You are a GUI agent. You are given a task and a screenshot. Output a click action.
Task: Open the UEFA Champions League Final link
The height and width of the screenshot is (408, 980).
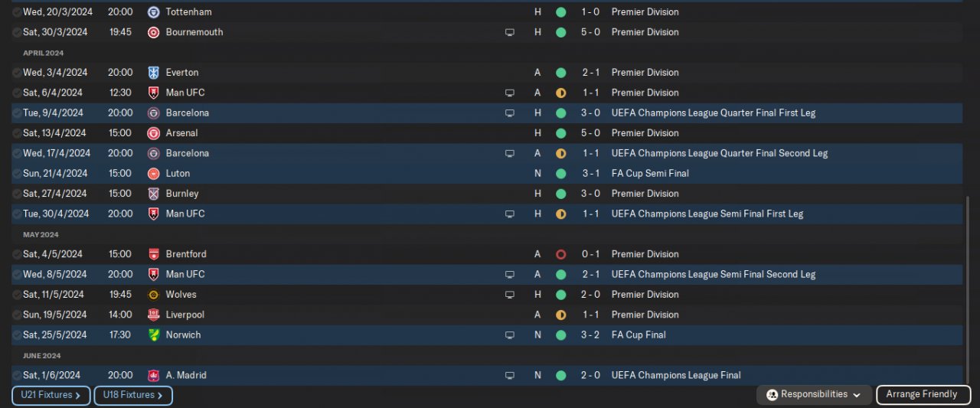click(x=676, y=375)
